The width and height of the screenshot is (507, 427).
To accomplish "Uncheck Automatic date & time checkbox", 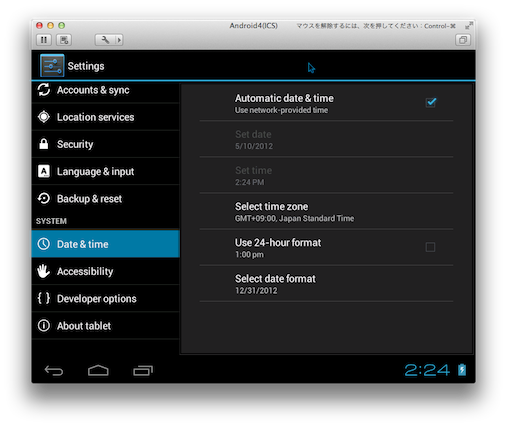I will pyautogui.click(x=431, y=102).
